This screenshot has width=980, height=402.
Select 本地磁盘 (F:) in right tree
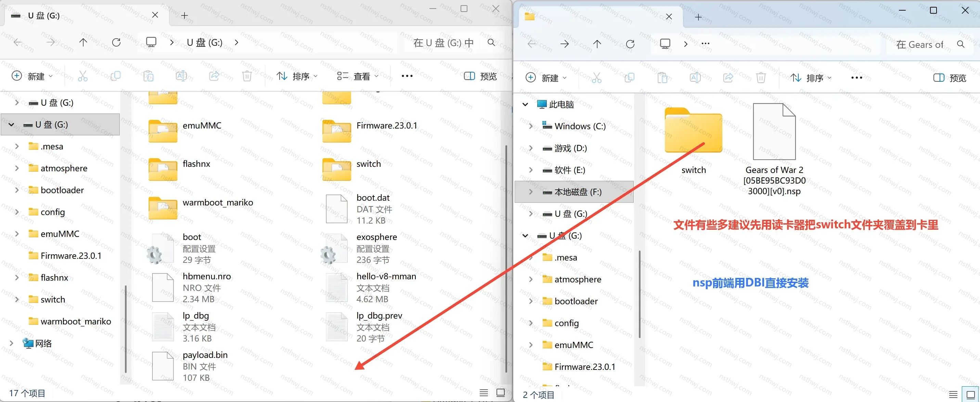[x=574, y=192]
